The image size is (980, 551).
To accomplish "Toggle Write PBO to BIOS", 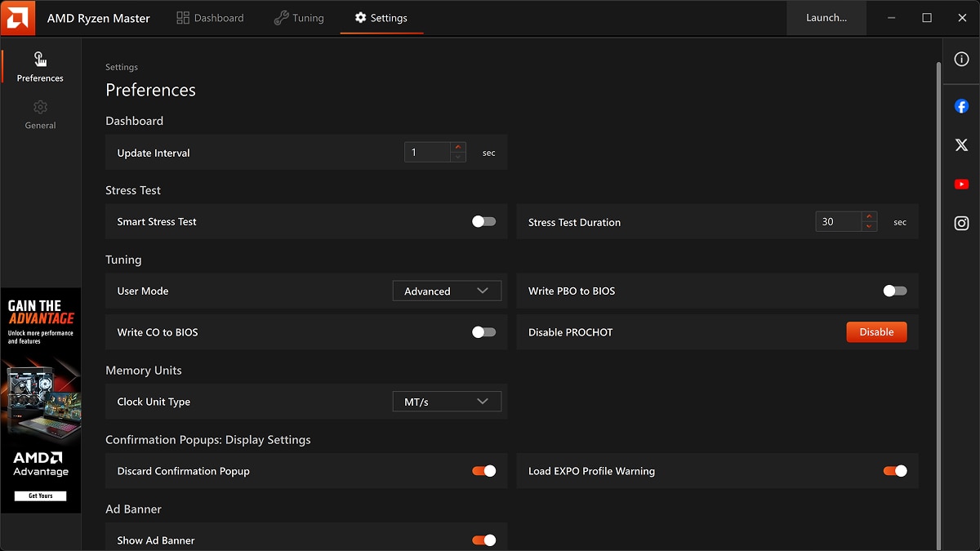I will click(x=895, y=291).
